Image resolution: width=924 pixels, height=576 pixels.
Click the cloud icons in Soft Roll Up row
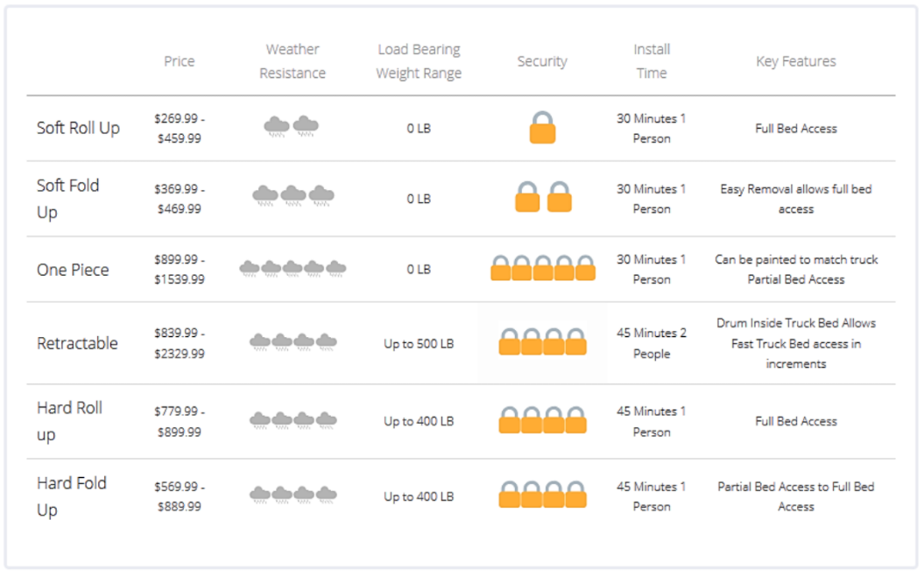(x=291, y=126)
